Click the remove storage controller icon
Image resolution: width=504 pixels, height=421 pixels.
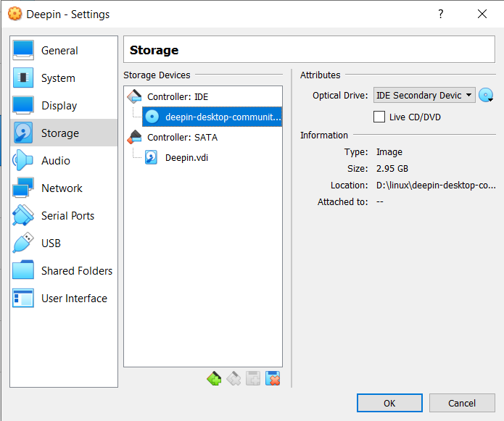(234, 378)
